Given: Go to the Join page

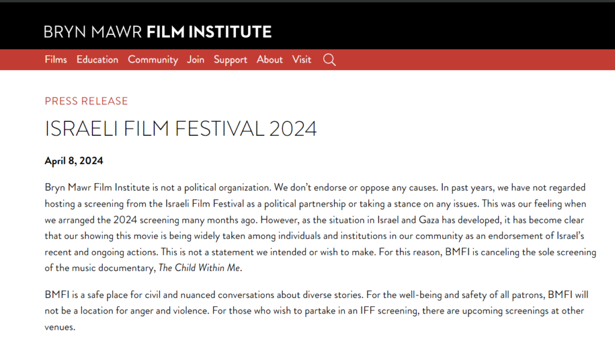Looking at the screenshot, I should click(195, 59).
